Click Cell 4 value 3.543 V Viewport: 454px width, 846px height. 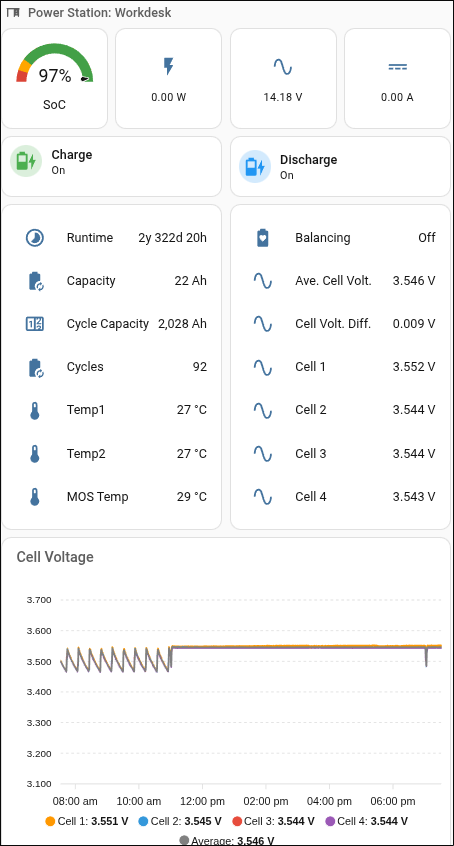click(414, 496)
